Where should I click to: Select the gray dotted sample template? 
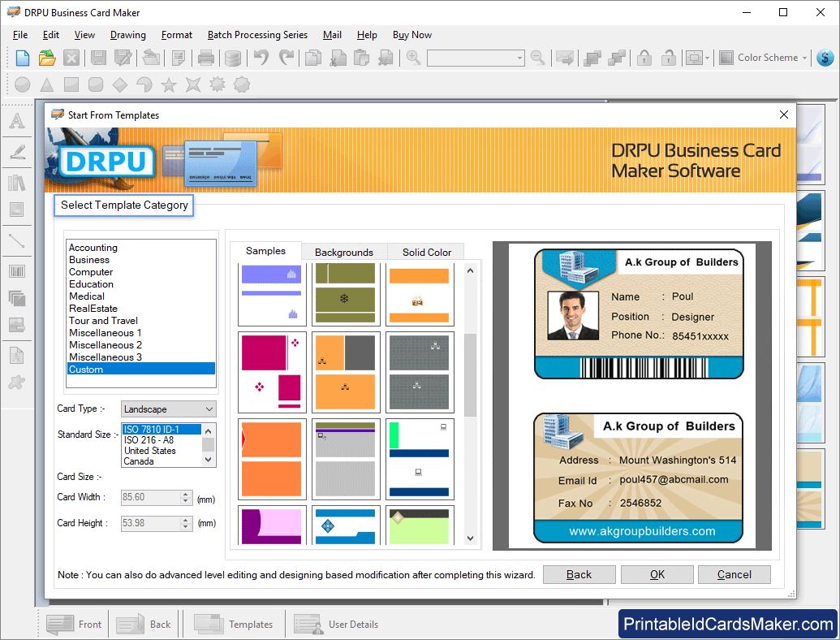click(420, 372)
